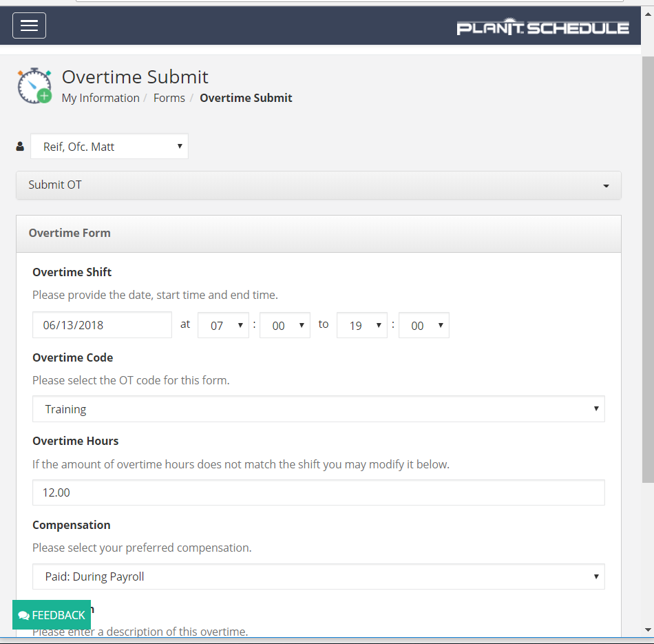654x644 pixels.
Task: Click the Overtime Submit breadcrumb text
Action: pos(246,98)
